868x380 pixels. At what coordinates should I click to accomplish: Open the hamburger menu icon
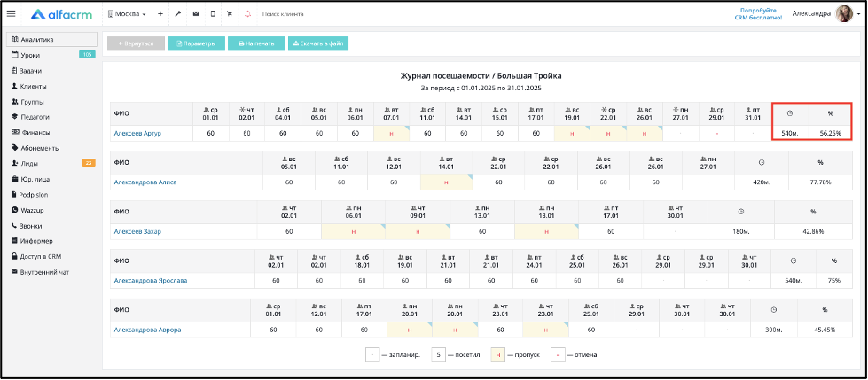[x=11, y=14]
